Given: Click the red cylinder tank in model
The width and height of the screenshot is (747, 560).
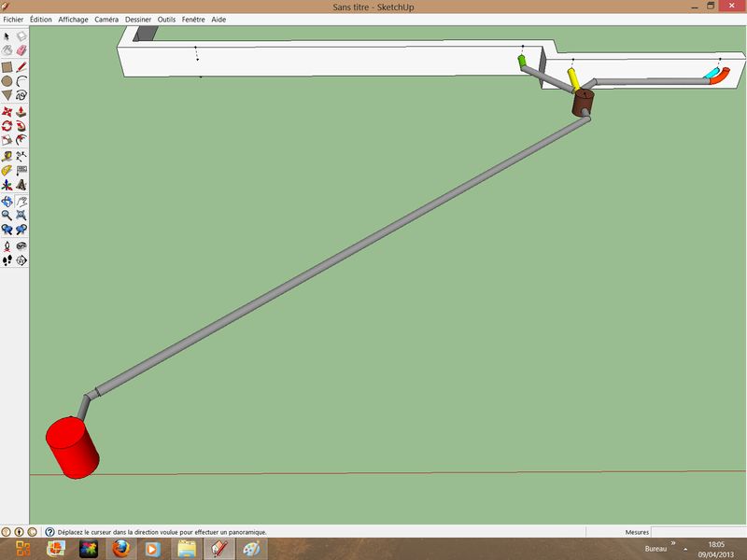Looking at the screenshot, I should click(x=73, y=446).
